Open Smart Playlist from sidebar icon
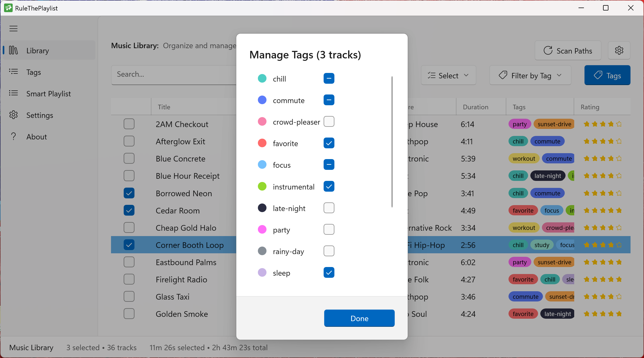Image resolution: width=644 pixels, height=358 pixels. tap(13, 93)
